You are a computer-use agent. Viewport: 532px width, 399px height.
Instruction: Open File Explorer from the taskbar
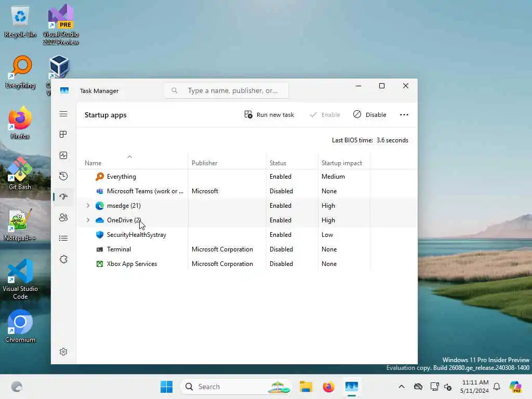(x=305, y=387)
